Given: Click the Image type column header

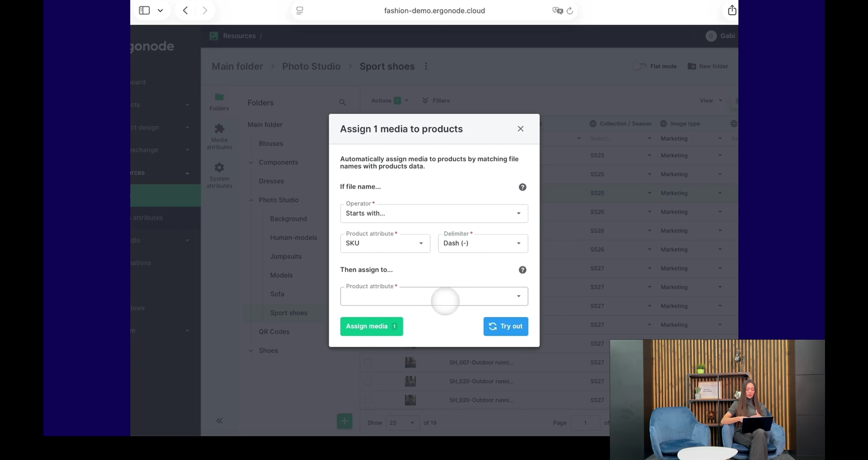Looking at the screenshot, I should (x=680, y=124).
